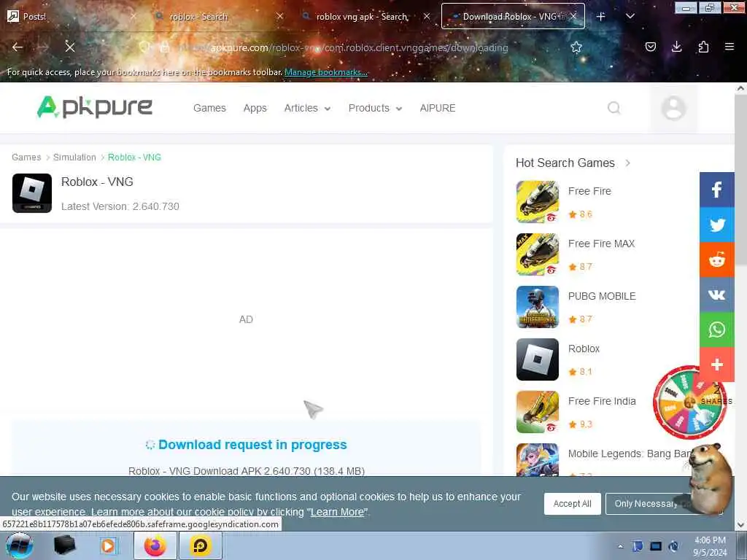The image size is (747, 560).
Task: Open the Learn More cookie policy link
Action: point(337,512)
